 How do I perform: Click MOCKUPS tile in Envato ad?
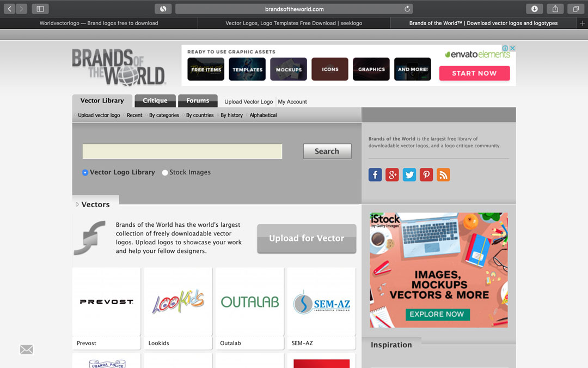(289, 69)
